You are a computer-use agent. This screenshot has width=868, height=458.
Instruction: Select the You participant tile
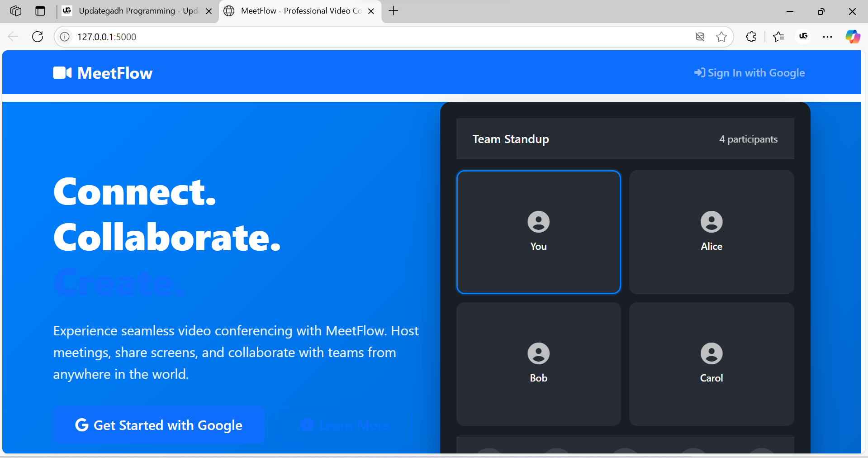pos(538,232)
